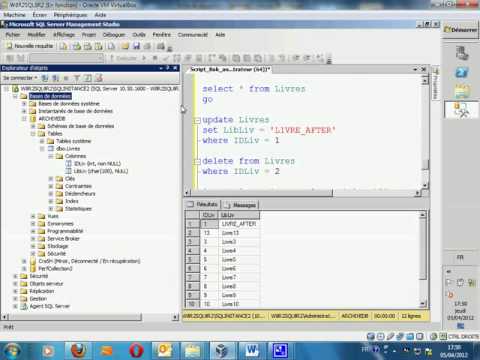This screenshot has height=360, width=480.
Task: Switch to the Résultats tab
Action: click(x=203, y=204)
